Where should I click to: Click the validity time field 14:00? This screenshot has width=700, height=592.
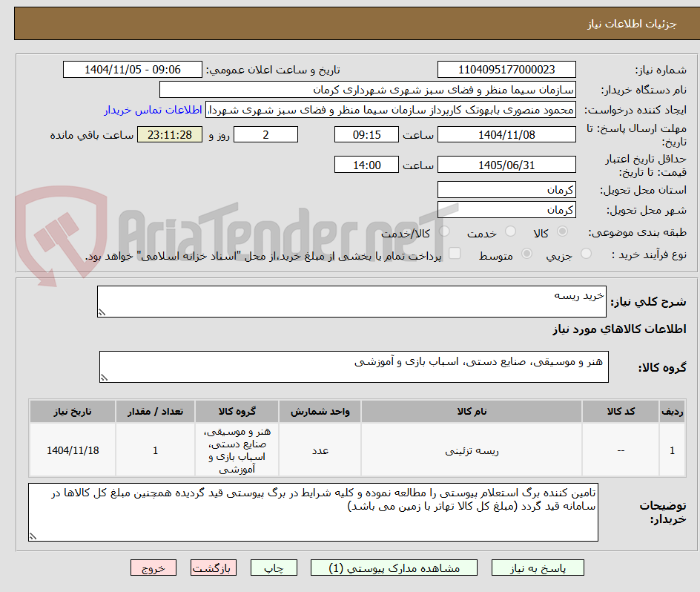(366, 165)
